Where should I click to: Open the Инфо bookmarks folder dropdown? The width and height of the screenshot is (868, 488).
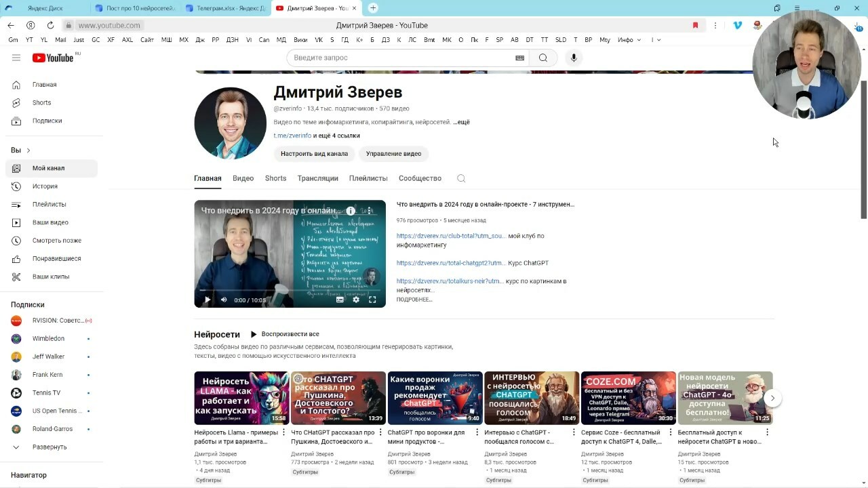tap(629, 40)
